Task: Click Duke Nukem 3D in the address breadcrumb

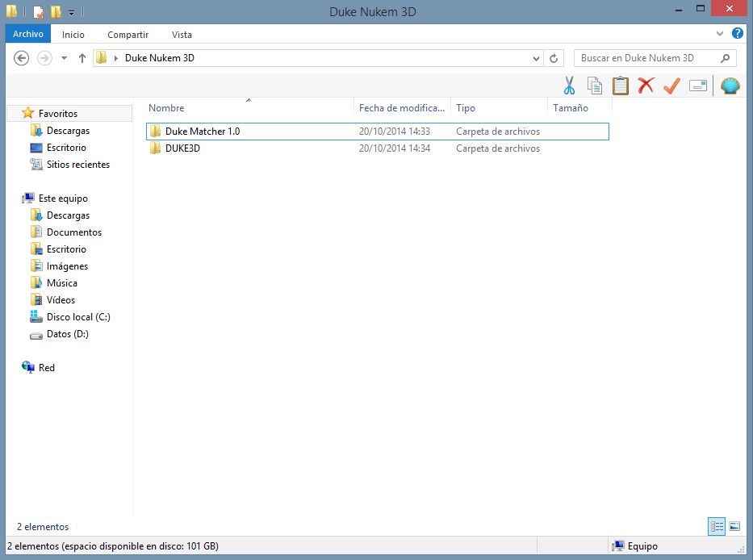Action: [x=160, y=58]
